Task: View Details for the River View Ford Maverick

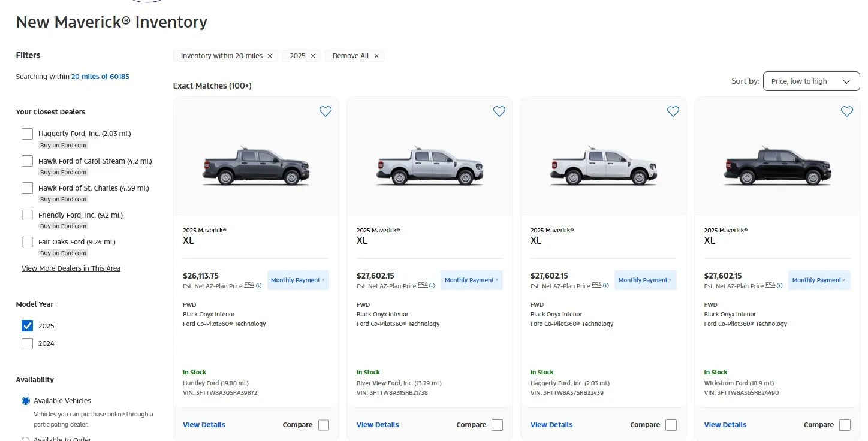Action: [x=378, y=425]
